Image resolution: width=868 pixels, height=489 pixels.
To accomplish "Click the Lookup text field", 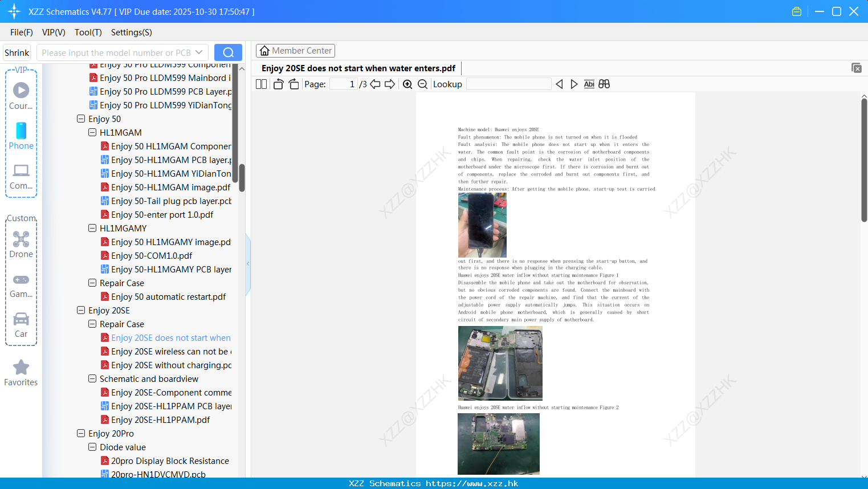I will tap(508, 84).
